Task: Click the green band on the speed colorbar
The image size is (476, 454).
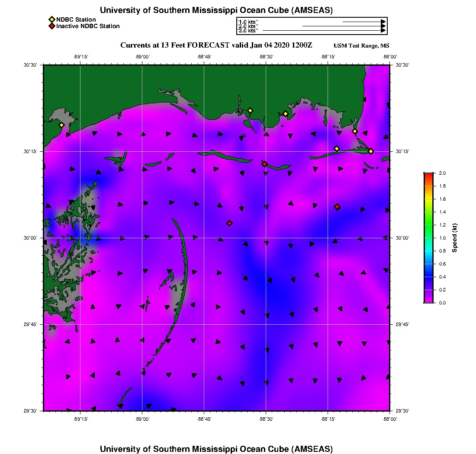Action: 428,225
